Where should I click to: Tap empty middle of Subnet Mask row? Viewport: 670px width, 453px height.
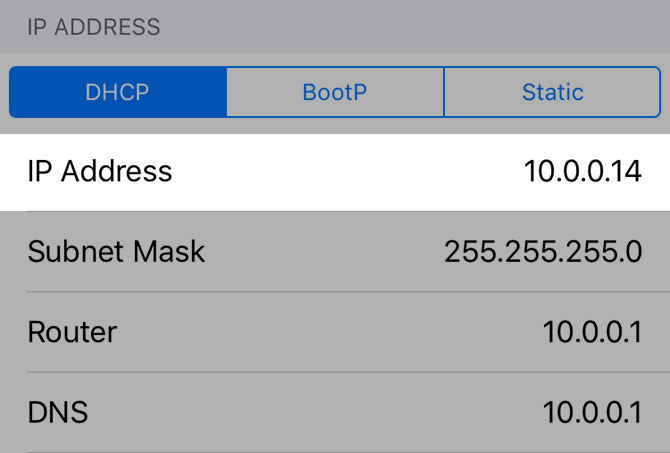coord(320,251)
